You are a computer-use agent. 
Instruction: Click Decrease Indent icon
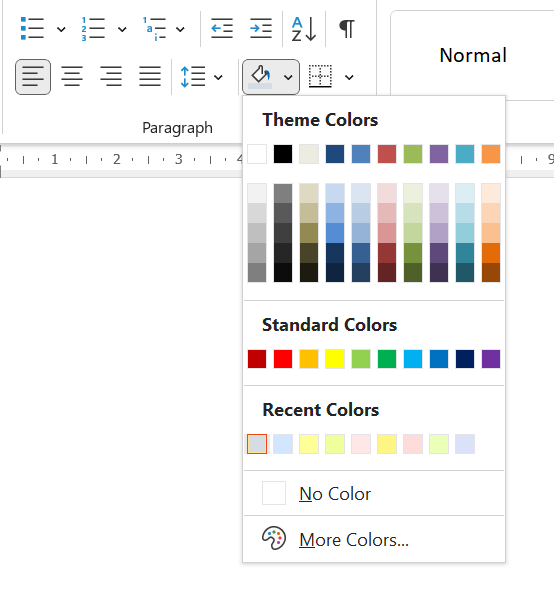(222, 29)
